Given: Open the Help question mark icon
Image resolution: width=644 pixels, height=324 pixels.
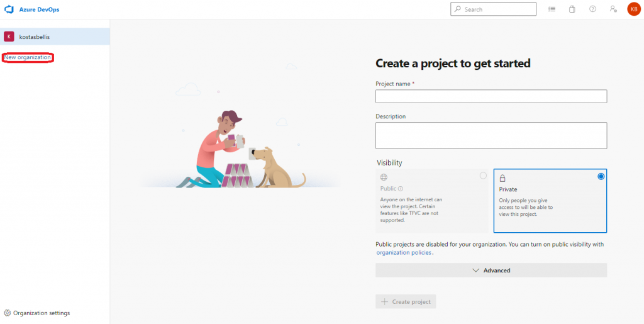Looking at the screenshot, I should click(x=592, y=9).
